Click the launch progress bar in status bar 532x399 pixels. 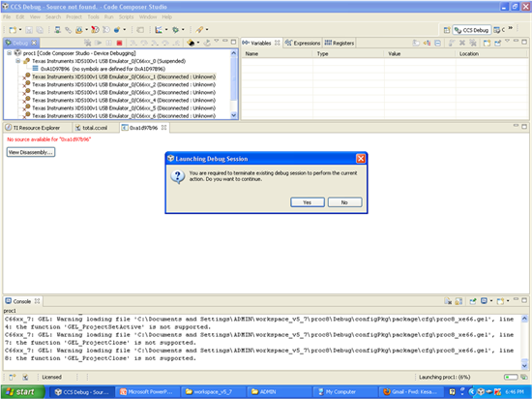click(511, 377)
